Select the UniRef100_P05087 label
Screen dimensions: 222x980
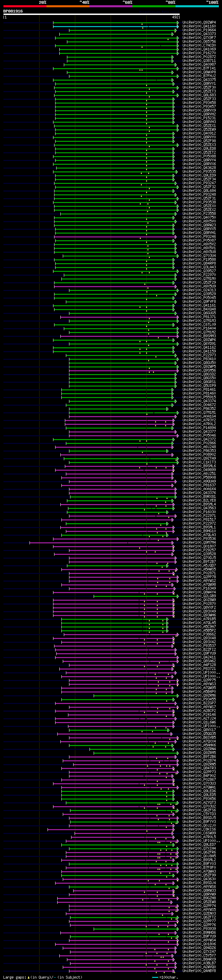199,241
